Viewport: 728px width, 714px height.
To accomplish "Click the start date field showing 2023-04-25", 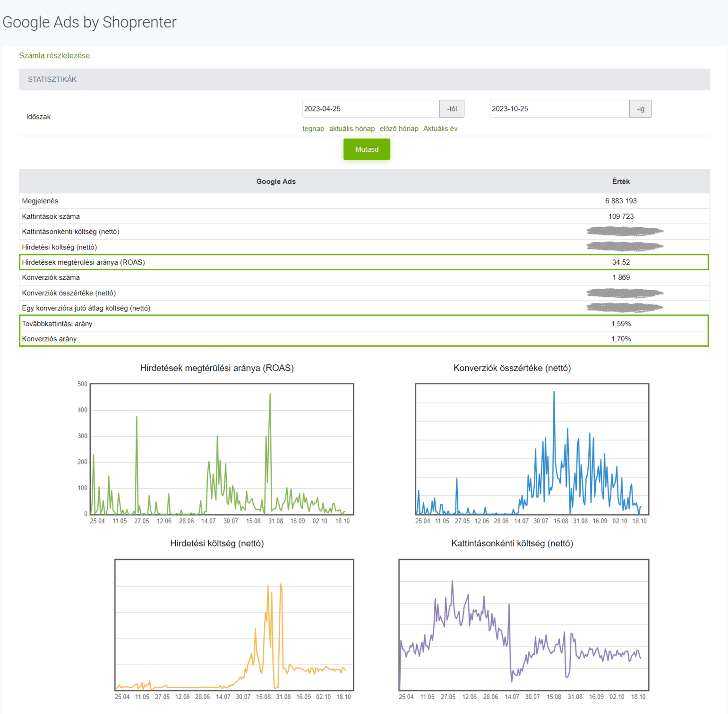I will pyautogui.click(x=371, y=109).
